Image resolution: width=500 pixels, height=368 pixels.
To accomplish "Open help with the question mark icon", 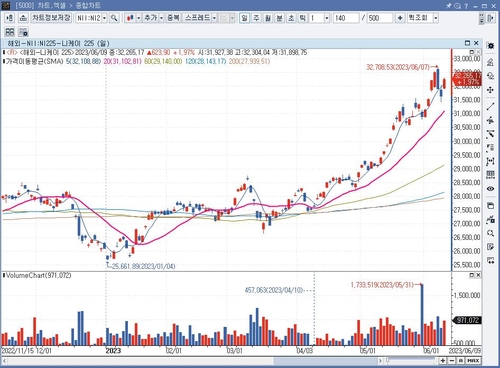I will (x=466, y=6).
